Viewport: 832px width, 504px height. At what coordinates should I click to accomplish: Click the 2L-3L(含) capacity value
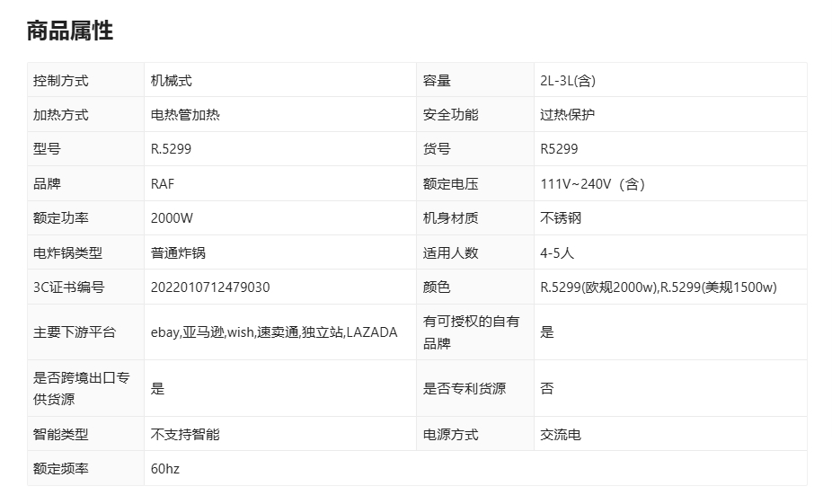coord(567,81)
